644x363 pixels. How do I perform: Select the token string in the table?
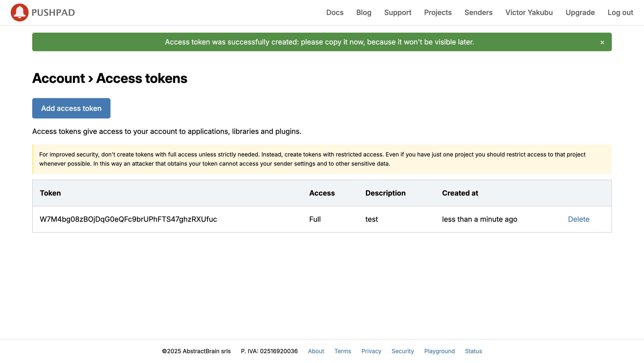point(128,219)
